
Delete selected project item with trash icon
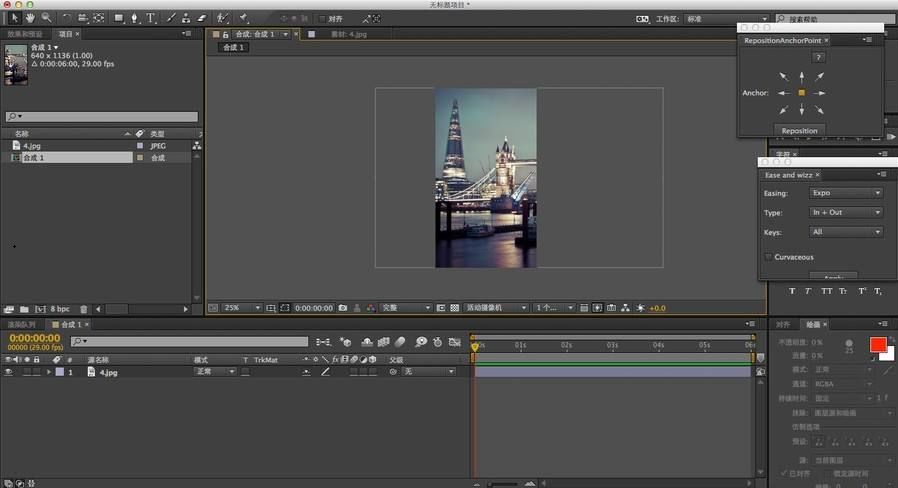(84, 309)
